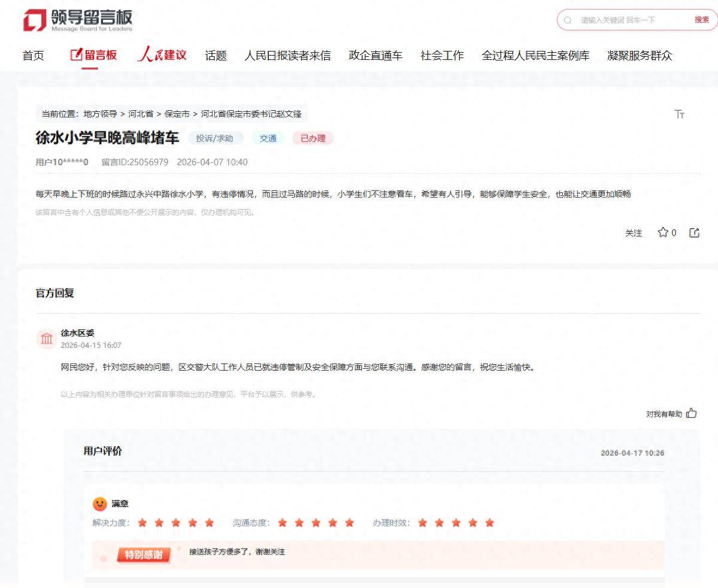Click the fifth 解决力度 star
Viewport: 718px width, 588px height.
pyautogui.click(x=209, y=523)
